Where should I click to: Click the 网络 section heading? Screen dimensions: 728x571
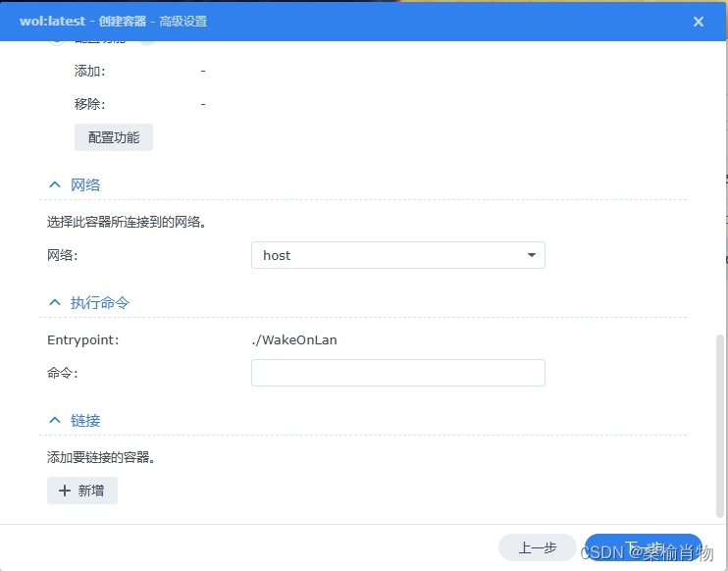[85, 184]
